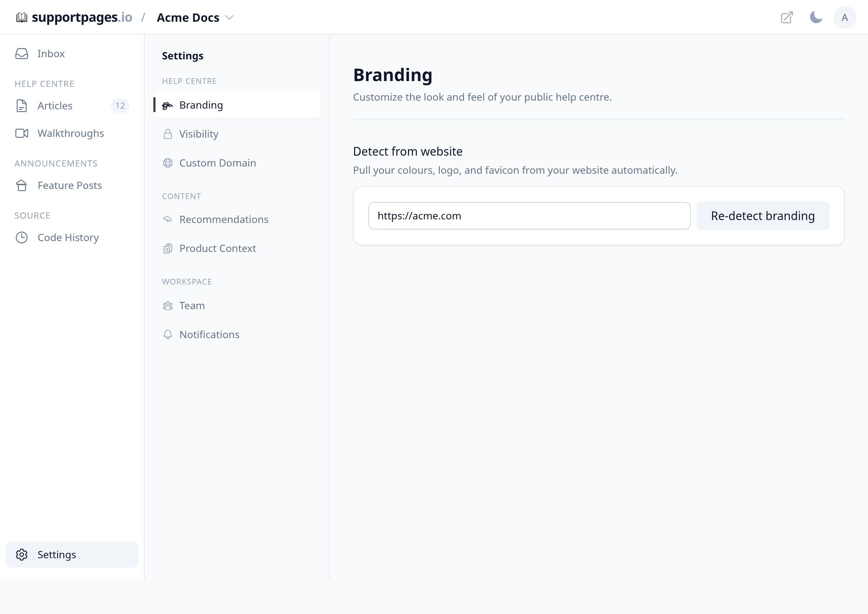Focus the website URL input field
Screen dimensions: 868x614
[x=529, y=216]
